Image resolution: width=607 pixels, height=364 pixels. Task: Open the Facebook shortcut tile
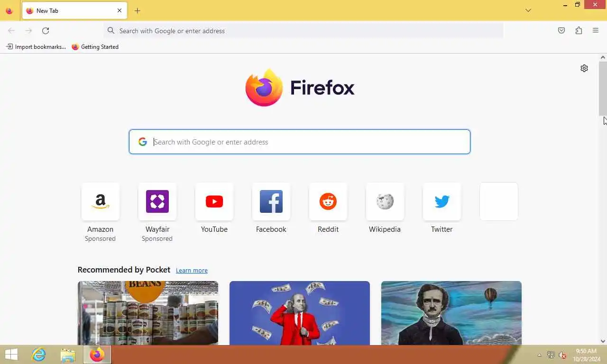[x=271, y=201]
